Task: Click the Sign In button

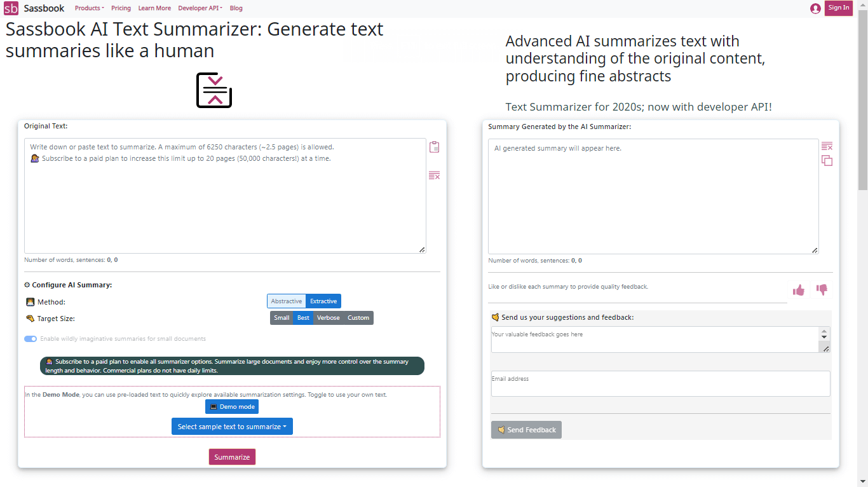Action: click(x=838, y=8)
